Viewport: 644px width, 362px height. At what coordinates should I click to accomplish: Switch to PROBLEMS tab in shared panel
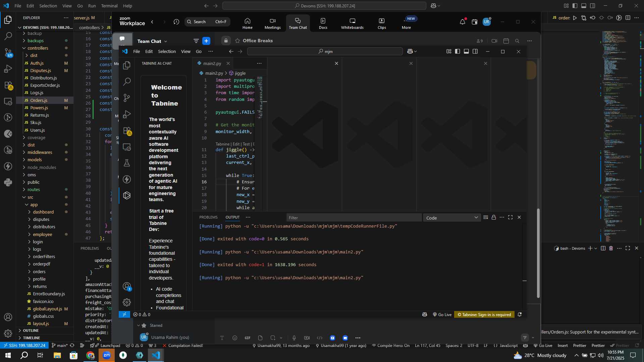pos(208,217)
